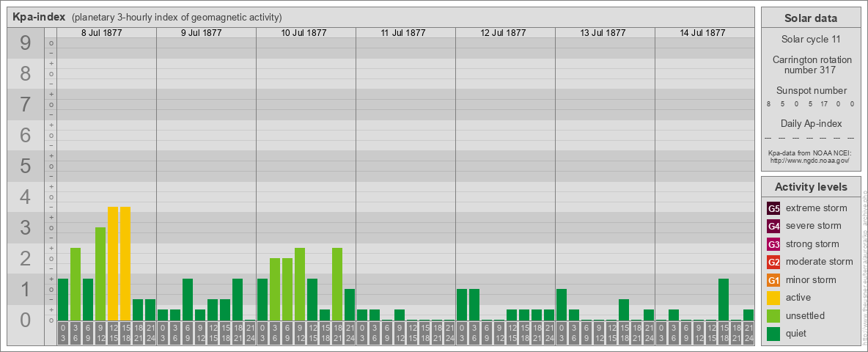The image size is (868, 352).
Task: Click the G2 moderate storm legend badge
Action: tap(773, 262)
